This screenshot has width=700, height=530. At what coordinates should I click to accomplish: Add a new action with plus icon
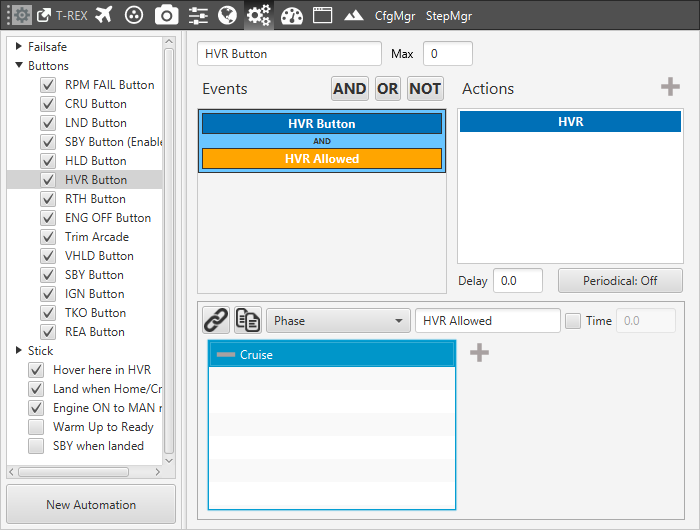click(x=671, y=87)
